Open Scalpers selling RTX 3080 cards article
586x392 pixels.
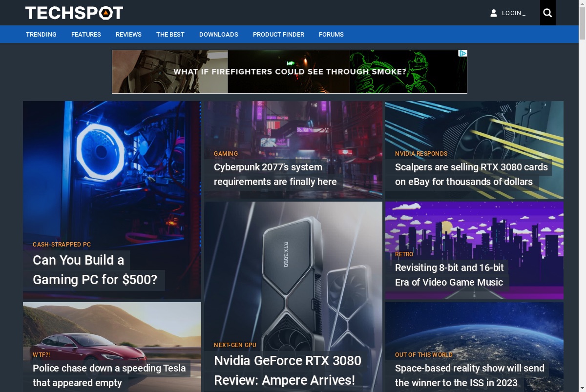pos(471,174)
